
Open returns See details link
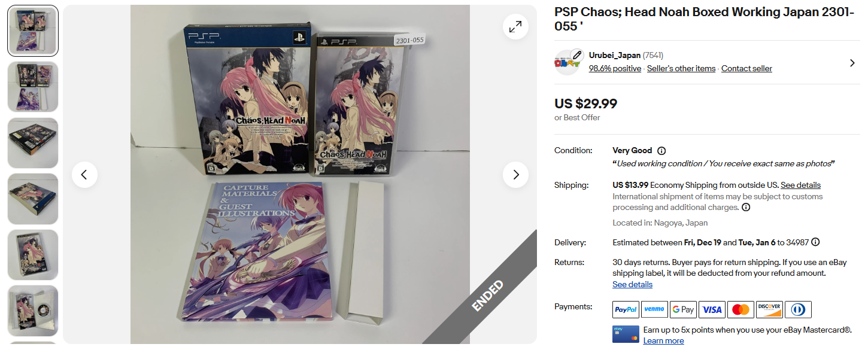632,284
